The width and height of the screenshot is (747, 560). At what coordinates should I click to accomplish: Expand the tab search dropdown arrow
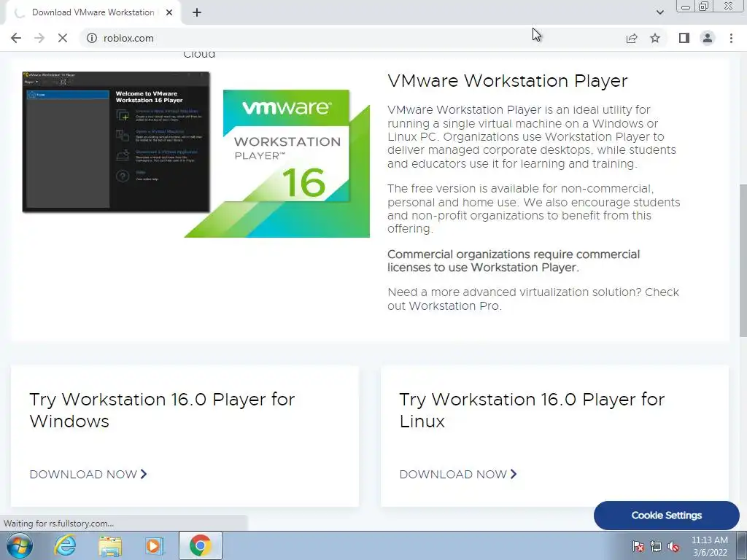659,12
